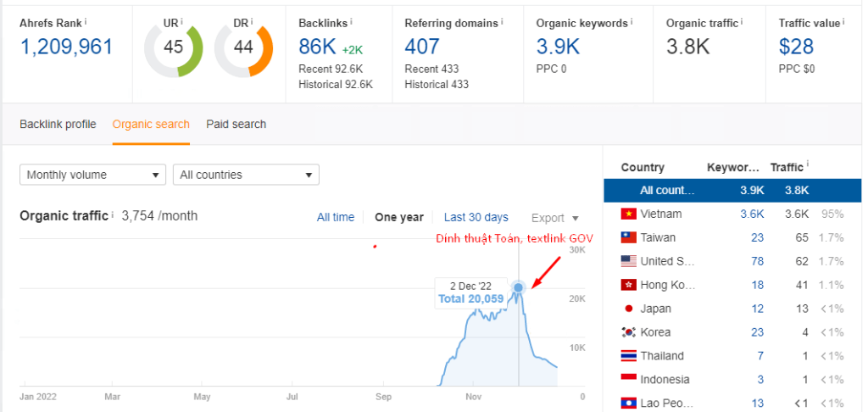Screen dimensions: 868x412
Task: Open Hong Kong keywords count 18
Action: [x=757, y=285]
